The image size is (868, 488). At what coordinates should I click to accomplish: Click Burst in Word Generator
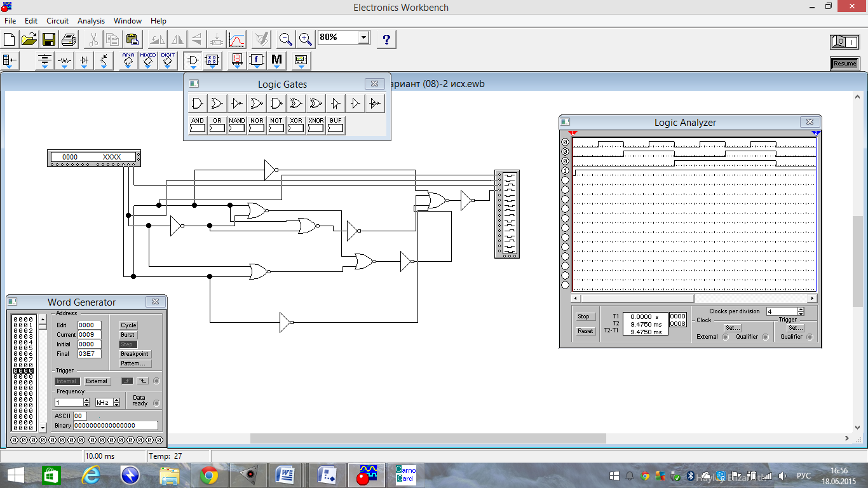click(x=128, y=335)
